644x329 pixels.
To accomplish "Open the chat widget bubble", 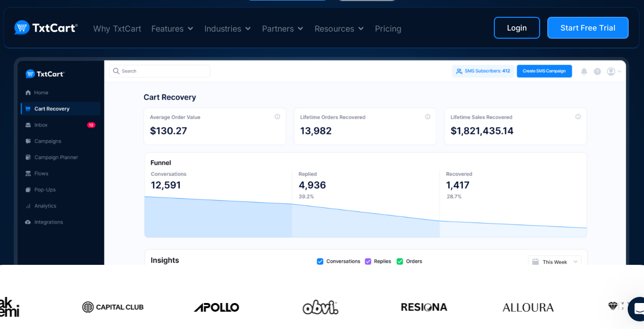I will [x=637, y=309].
